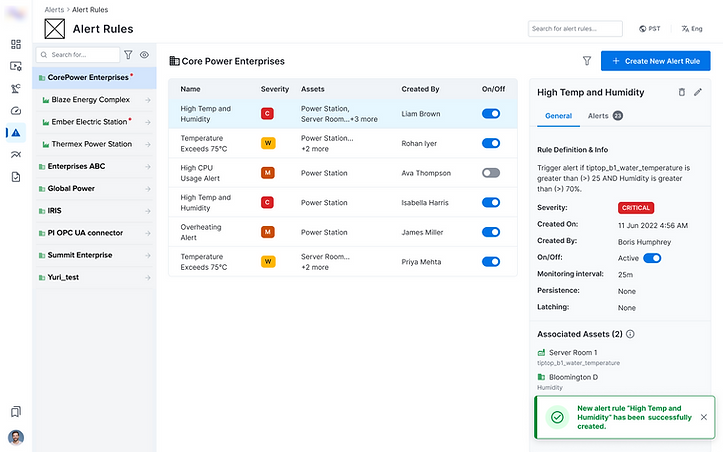Viewport: 723px width, 452px height.
Task: Dismiss the success notification toast
Action: pos(703,417)
